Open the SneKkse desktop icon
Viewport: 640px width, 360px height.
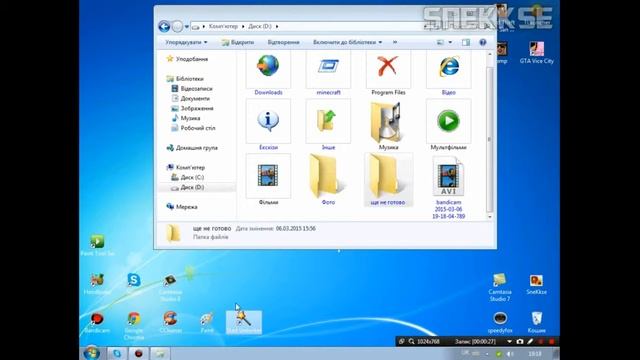536,284
